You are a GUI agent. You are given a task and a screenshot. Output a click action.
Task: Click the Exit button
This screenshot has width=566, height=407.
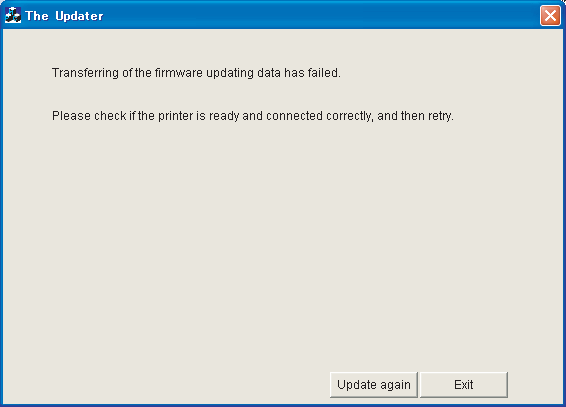464,385
